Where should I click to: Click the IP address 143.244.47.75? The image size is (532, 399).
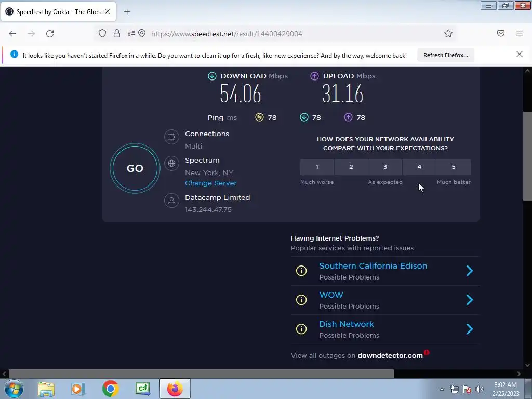tap(208, 210)
